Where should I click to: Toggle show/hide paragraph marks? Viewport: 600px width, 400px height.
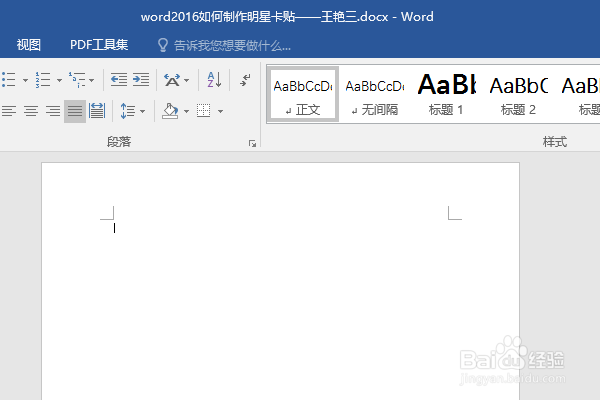(x=245, y=80)
